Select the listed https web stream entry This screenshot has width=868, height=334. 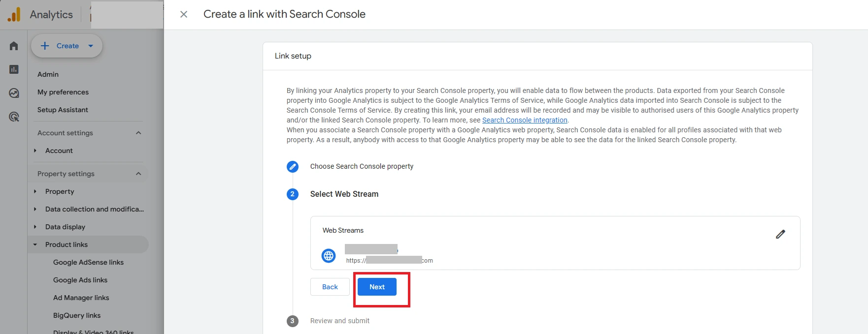[x=389, y=255]
